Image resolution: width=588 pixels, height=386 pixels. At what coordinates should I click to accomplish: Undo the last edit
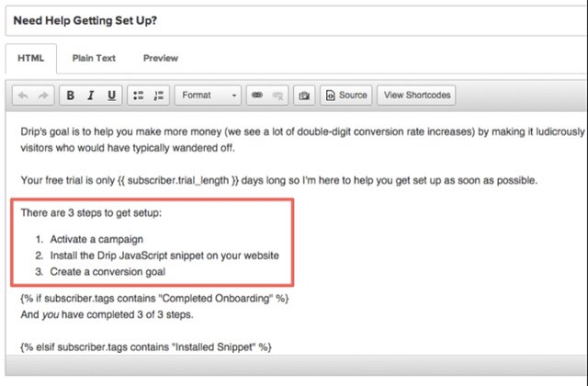coord(23,96)
